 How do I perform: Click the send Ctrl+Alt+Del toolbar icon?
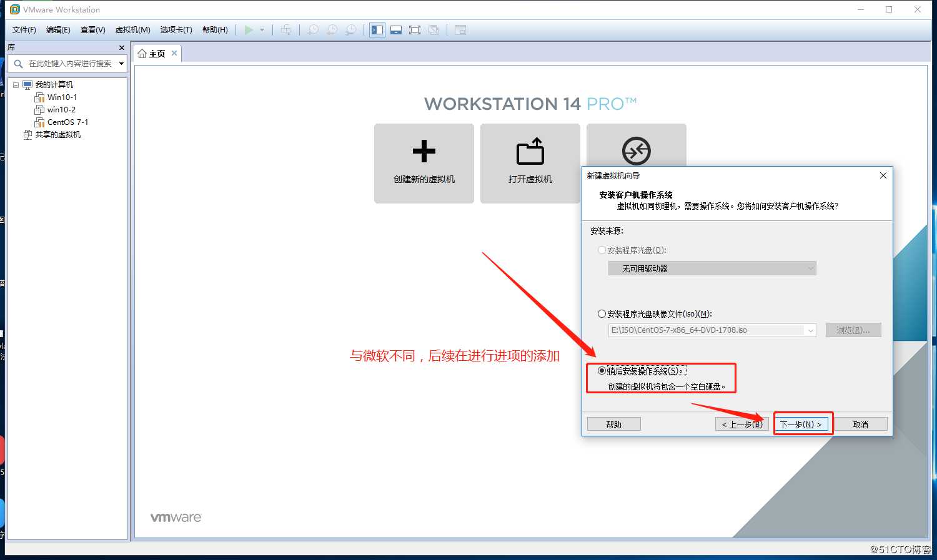tap(286, 30)
